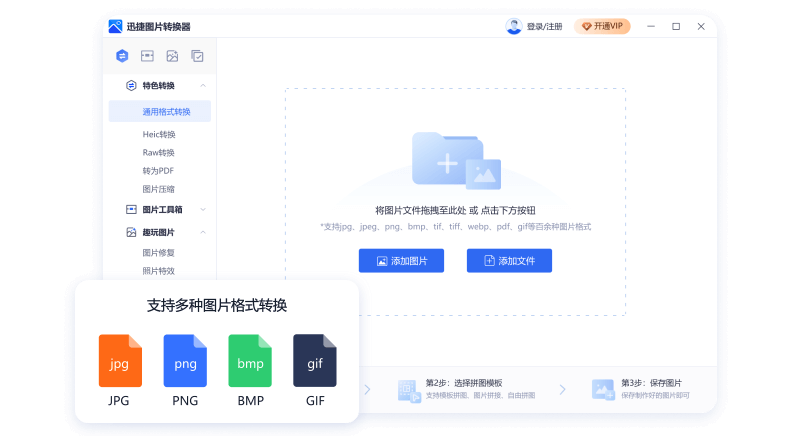The image size is (808, 436).
Task: Click the 迅捷图片转换器 app logo
Action: (x=116, y=26)
